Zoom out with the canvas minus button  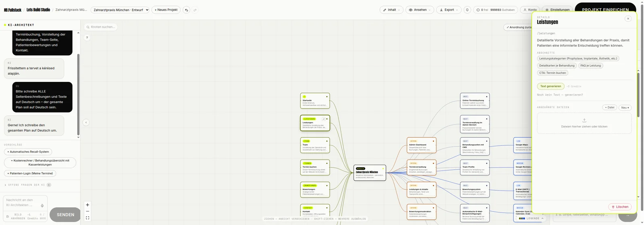click(87, 211)
